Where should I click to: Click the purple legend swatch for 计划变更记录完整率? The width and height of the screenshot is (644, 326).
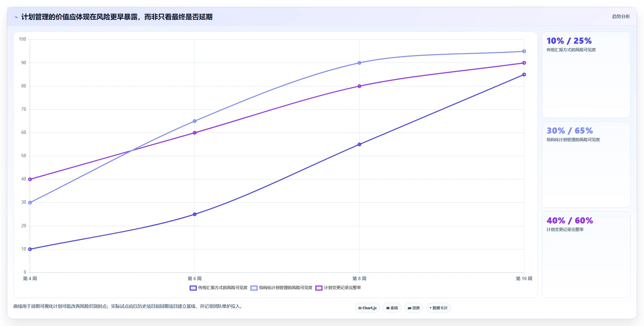coord(319,288)
